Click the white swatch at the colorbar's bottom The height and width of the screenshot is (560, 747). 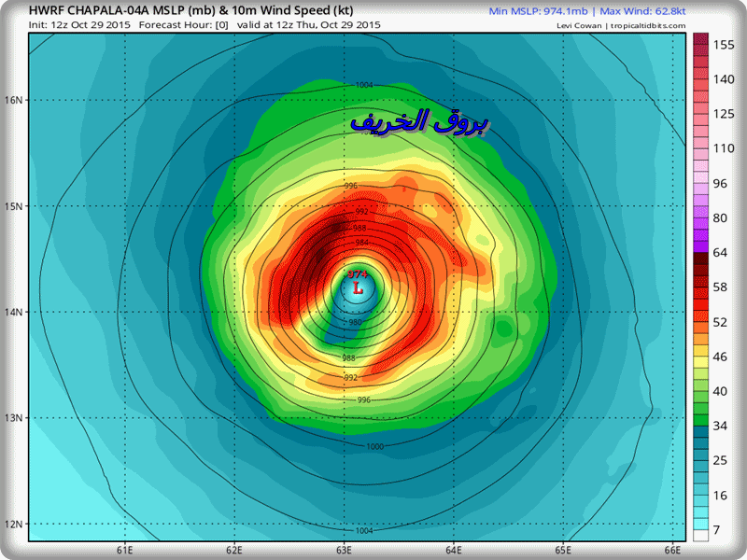[x=701, y=535]
